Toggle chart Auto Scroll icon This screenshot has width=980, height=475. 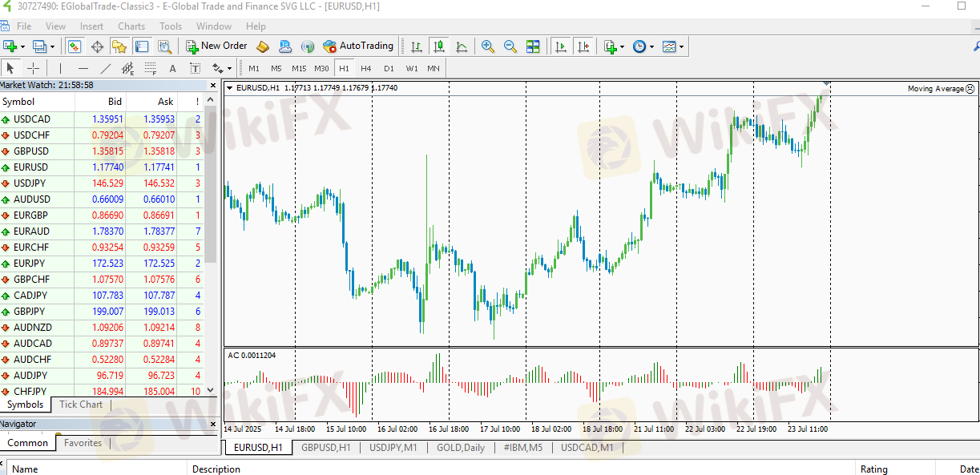[561, 46]
